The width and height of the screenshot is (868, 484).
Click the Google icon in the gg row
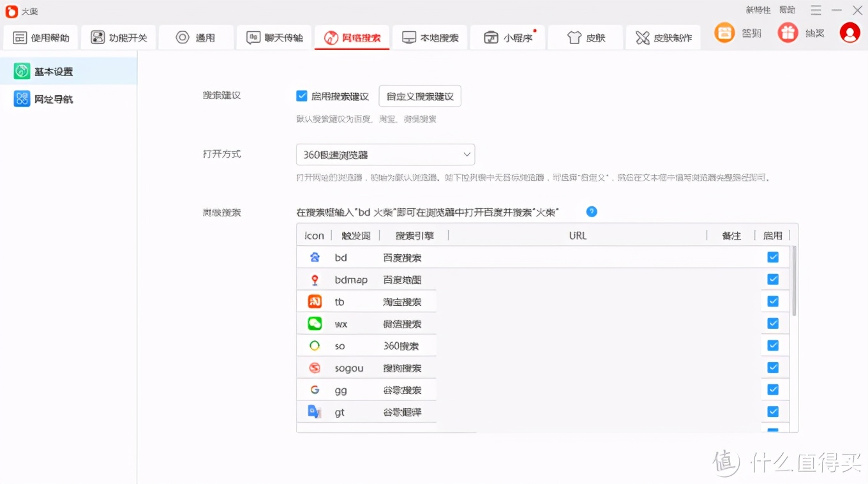(x=315, y=389)
